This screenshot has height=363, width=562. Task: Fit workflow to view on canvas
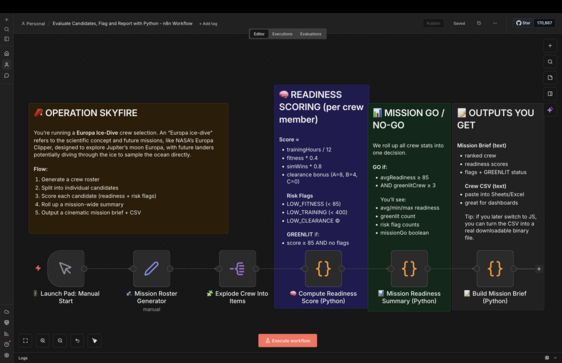(x=25, y=340)
